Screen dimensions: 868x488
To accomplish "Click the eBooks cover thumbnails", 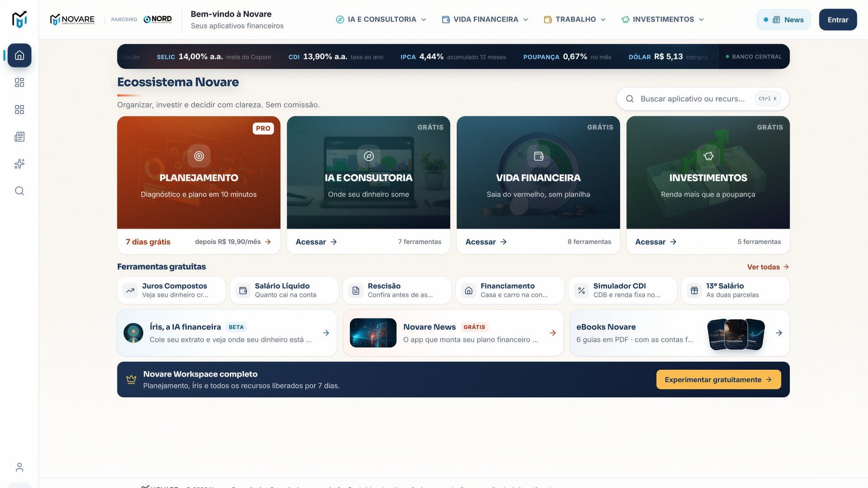I will pyautogui.click(x=736, y=334).
